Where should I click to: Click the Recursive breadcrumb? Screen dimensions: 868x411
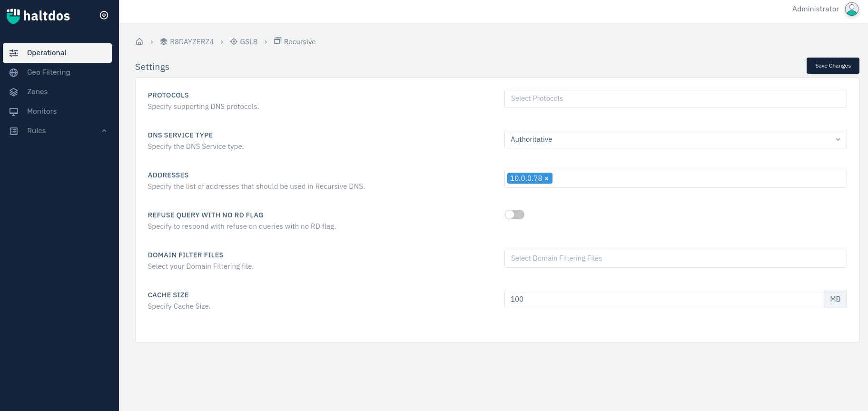300,42
